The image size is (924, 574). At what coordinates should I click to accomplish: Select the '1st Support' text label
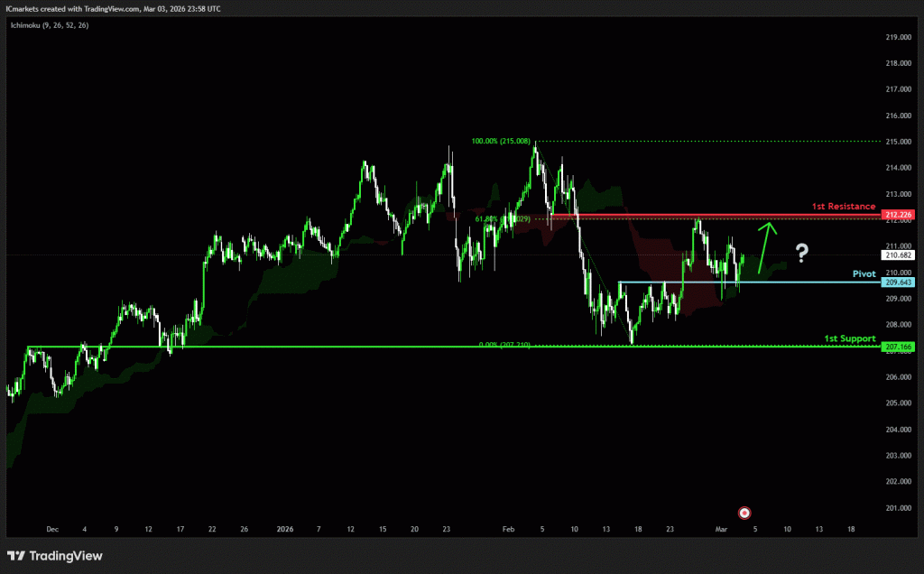[x=849, y=338]
